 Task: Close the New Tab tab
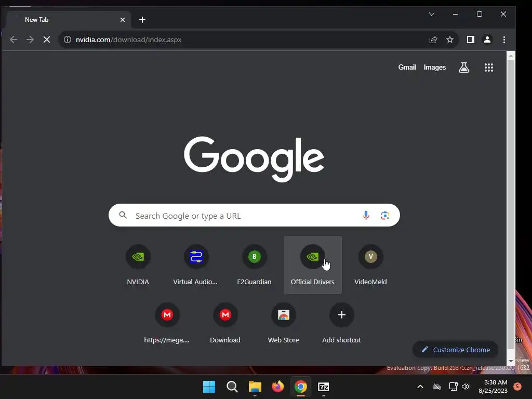coord(123,20)
